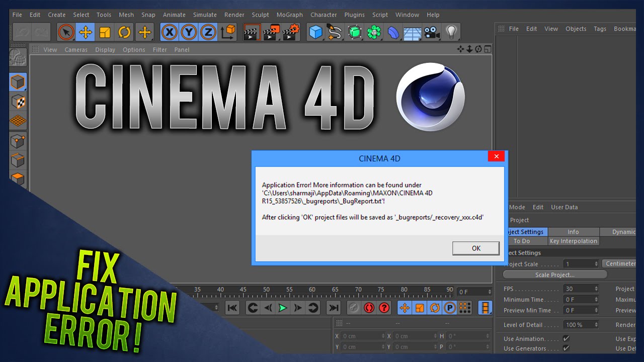Add a Light bulb object
Image resolution: width=644 pixels, height=362 pixels.
[x=452, y=33]
